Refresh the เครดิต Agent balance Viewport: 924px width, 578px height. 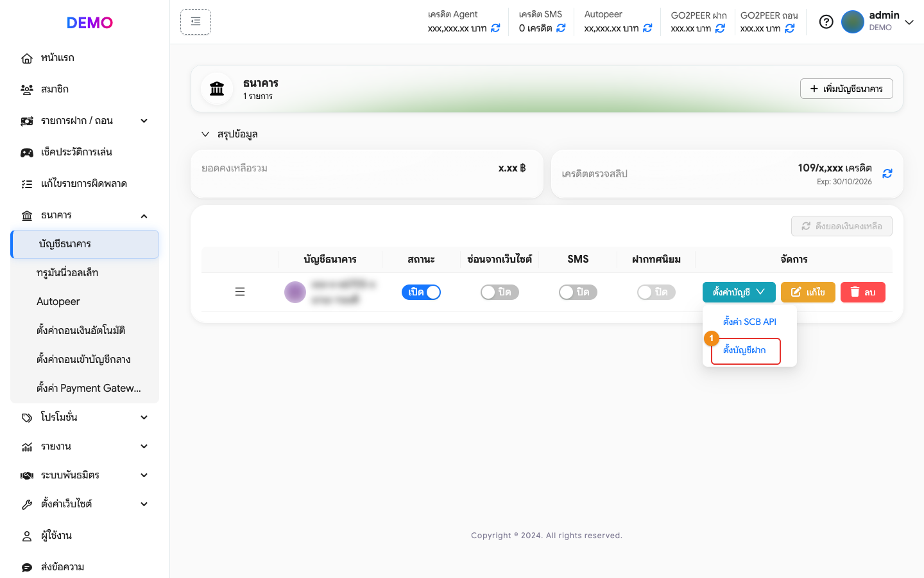click(495, 28)
